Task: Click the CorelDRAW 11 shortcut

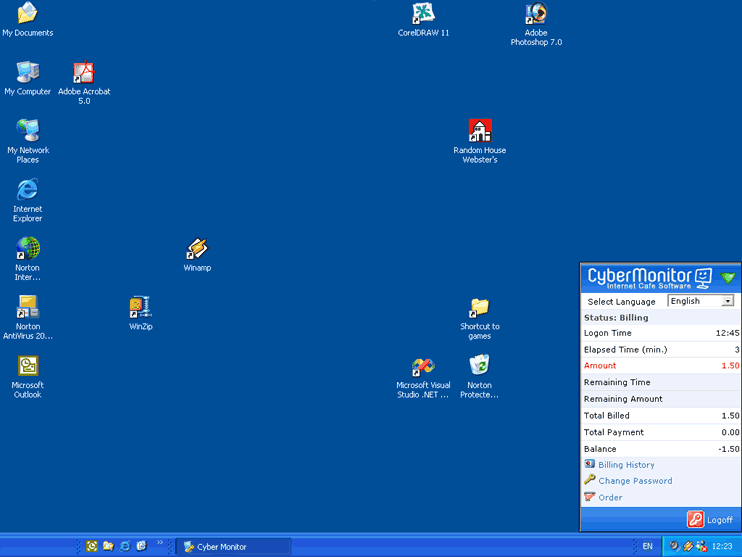Action: point(423,19)
